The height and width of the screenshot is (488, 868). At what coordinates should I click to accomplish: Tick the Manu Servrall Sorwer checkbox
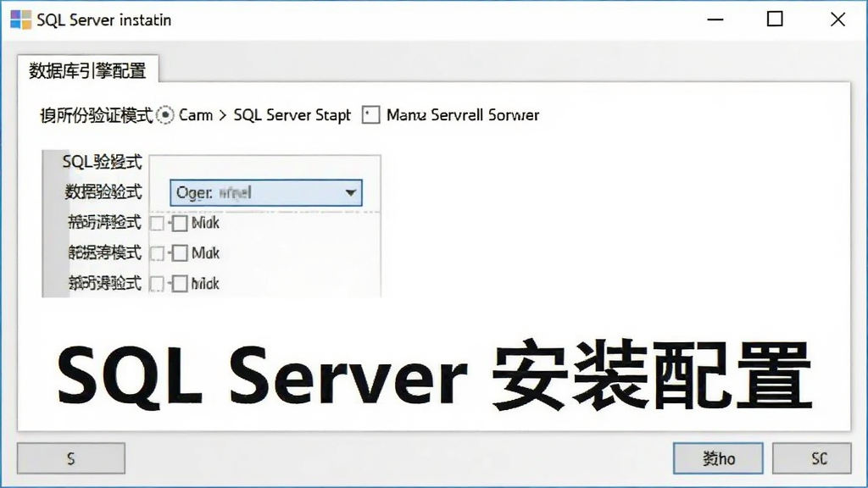coord(370,115)
